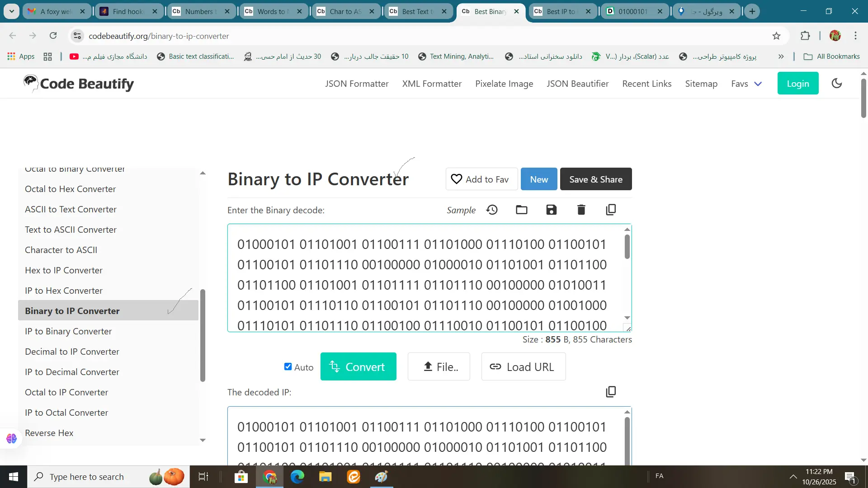Image resolution: width=868 pixels, height=488 pixels.
Task: Open the Chrome extensions puzzle icon
Action: [805, 36]
